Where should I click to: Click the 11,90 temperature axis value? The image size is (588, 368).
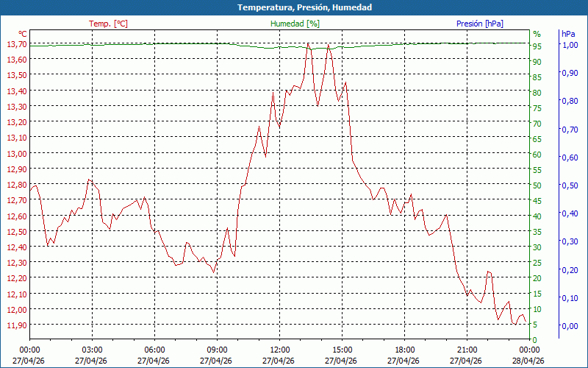pos(16,325)
